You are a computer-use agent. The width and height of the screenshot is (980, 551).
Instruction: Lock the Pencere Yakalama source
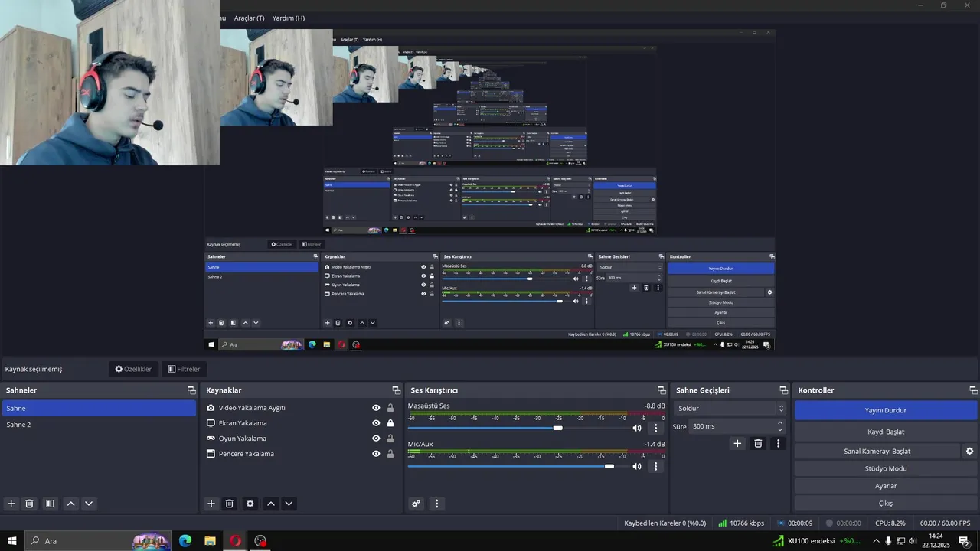tap(390, 454)
